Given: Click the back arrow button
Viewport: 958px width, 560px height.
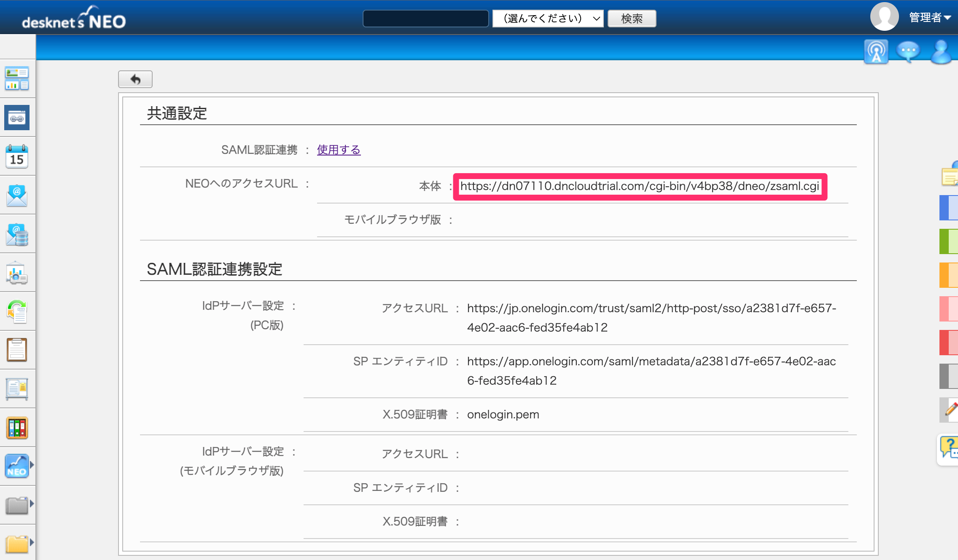Looking at the screenshot, I should click(135, 79).
